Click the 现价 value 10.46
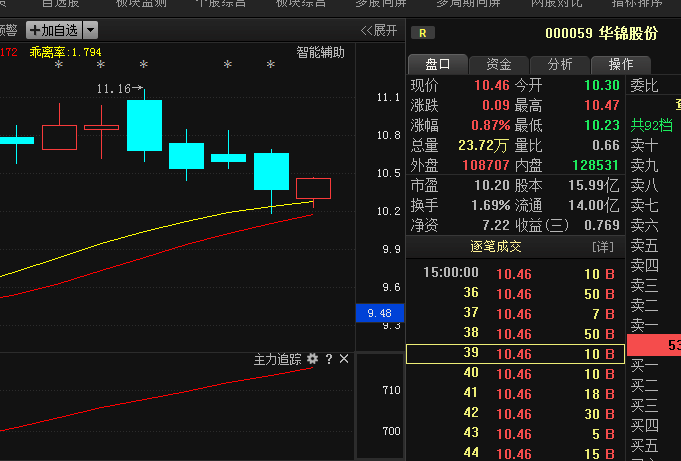This screenshot has height=461, width=681. (x=492, y=85)
